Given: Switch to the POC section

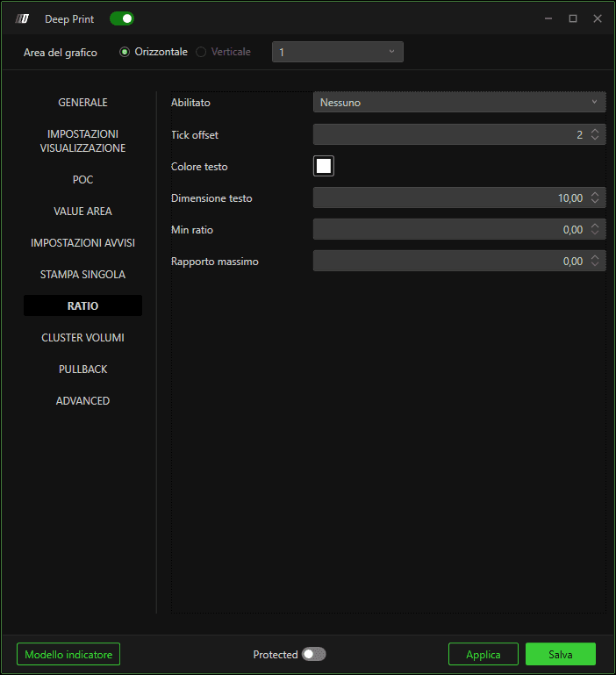Looking at the screenshot, I should 82,180.
